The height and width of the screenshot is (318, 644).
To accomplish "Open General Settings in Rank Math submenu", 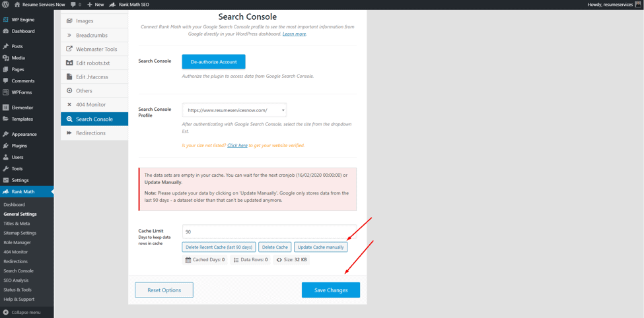I will pos(20,214).
